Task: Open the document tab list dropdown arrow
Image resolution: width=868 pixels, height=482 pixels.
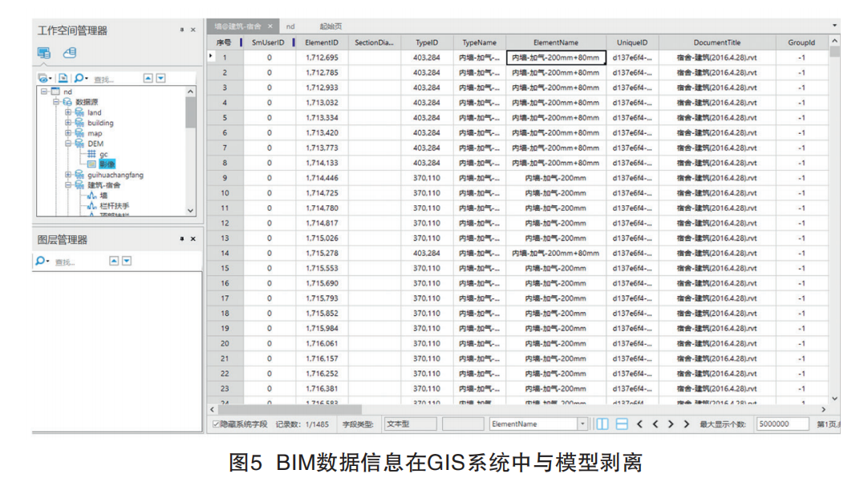Action: pos(835,26)
